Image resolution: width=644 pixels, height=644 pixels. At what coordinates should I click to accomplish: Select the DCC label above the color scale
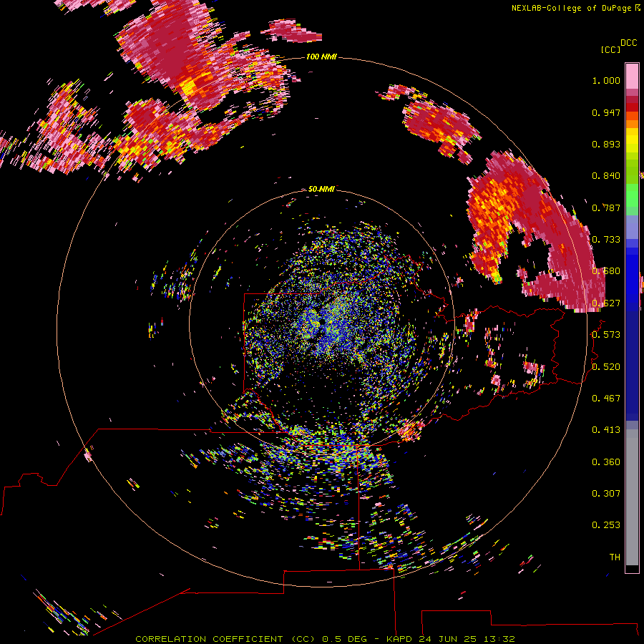629,43
